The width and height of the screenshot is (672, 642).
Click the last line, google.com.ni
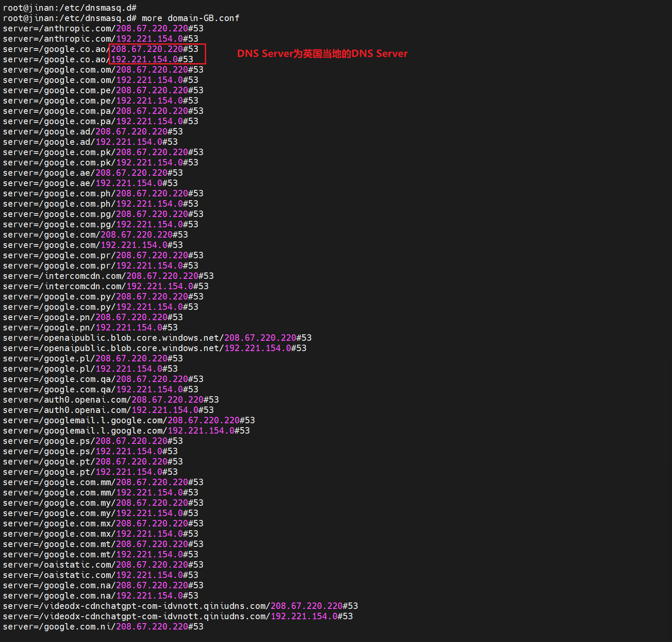tap(103, 627)
